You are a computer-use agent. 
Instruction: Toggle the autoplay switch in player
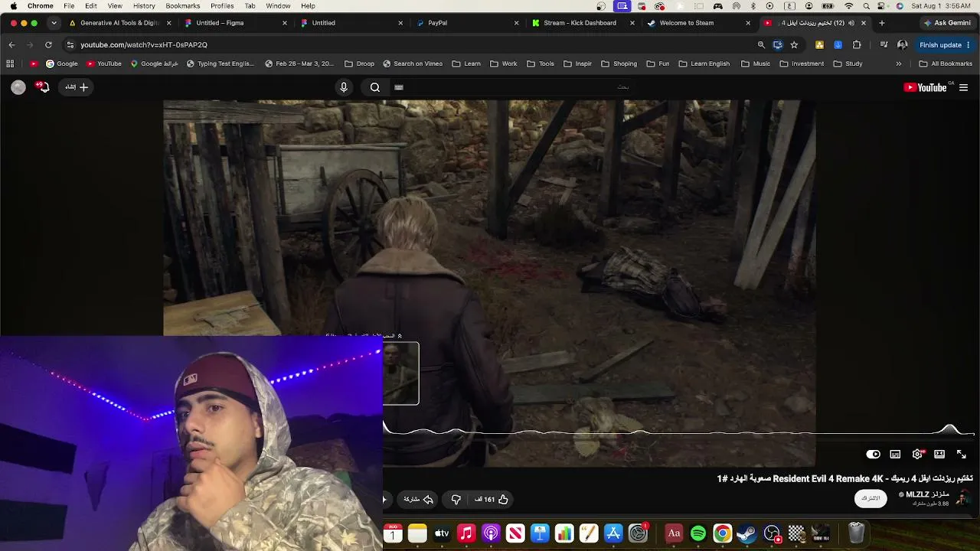pyautogui.click(x=873, y=454)
